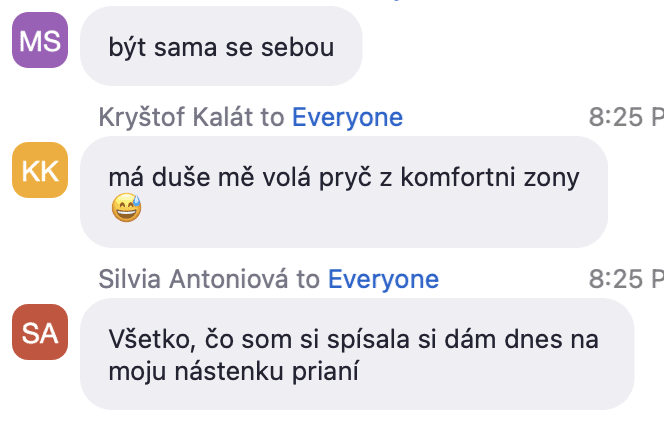Select the Everyone link next to Kryštof Kalát
664x424 pixels.
coord(347,117)
